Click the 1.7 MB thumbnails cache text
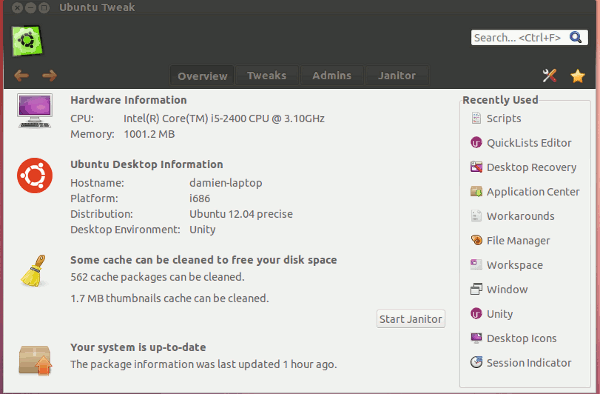The image size is (600, 394). [170, 298]
